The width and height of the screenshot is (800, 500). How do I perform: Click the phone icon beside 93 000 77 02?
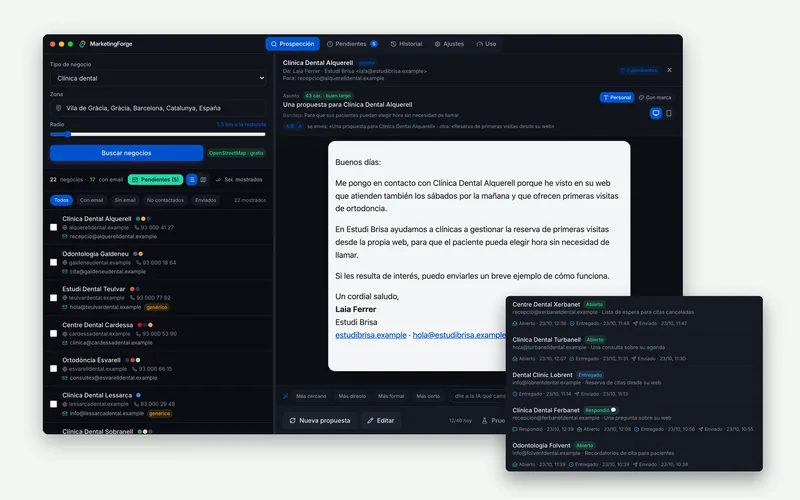pyautogui.click(x=133, y=298)
